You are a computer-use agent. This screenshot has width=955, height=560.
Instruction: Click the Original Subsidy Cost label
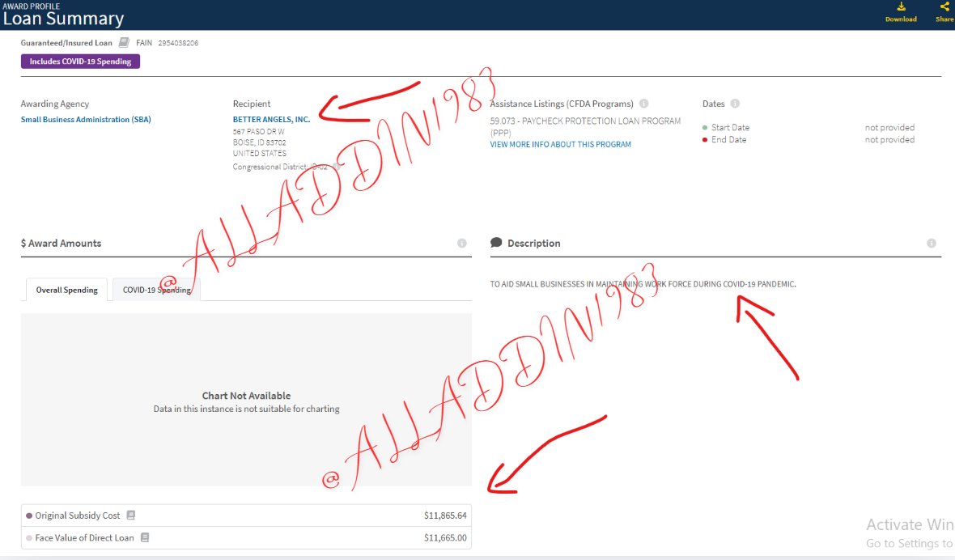tap(78, 515)
